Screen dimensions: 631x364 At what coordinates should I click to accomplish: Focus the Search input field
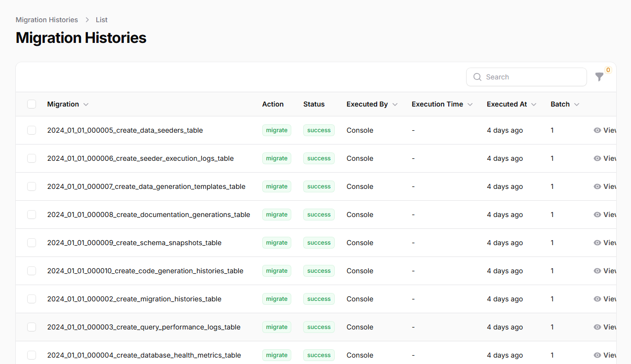526,77
